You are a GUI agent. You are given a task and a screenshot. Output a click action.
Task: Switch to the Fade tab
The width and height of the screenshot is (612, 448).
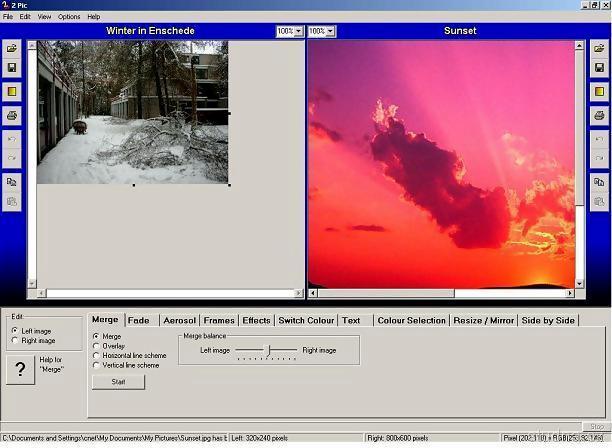pos(139,320)
